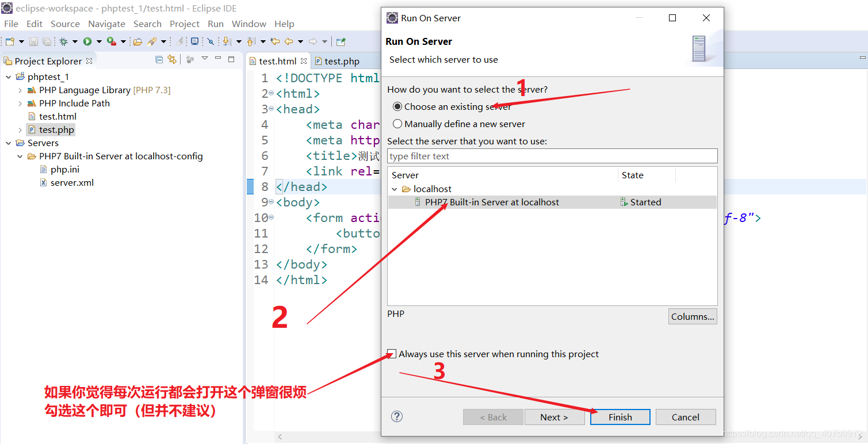Viewport: 868px width, 444px height.
Task: Click the State column header
Action: pos(647,175)
